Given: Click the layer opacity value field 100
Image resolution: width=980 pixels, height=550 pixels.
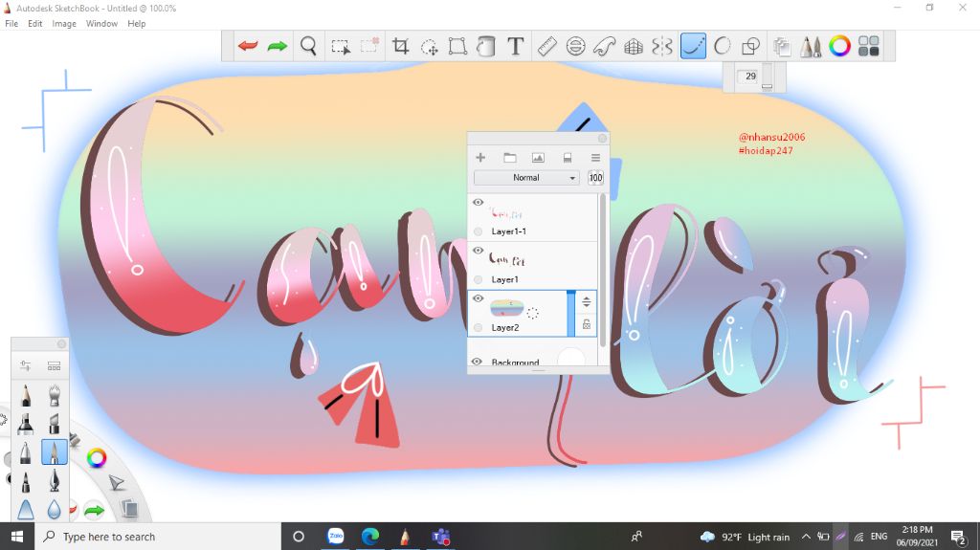Looking at the screenshot, I should pyautogui.click(x=595, y=178).
